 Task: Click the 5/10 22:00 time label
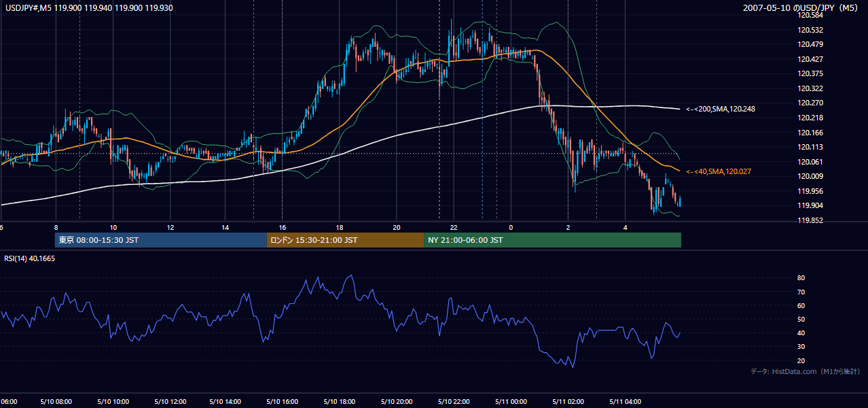point(453,401)
